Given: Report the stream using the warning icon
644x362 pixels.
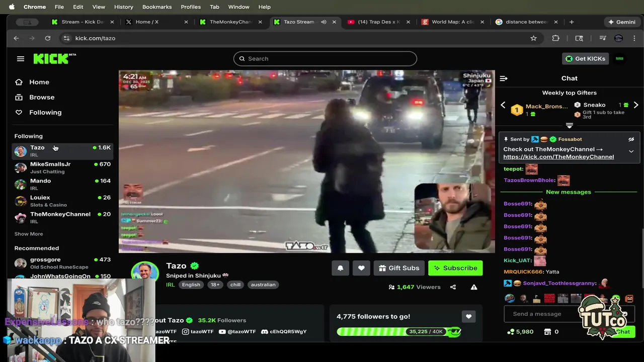Looking at the screenshot, I should pyautogui.click(x=474, y=287).
